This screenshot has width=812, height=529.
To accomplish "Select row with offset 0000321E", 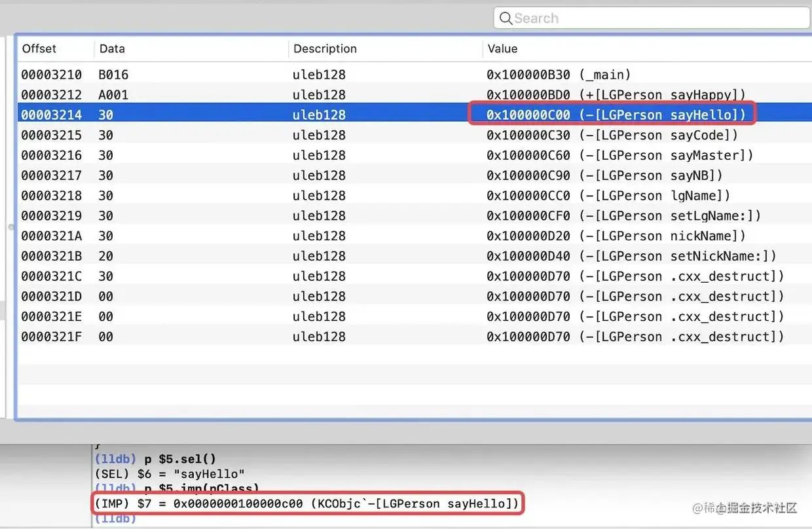I will click(414, 316).
